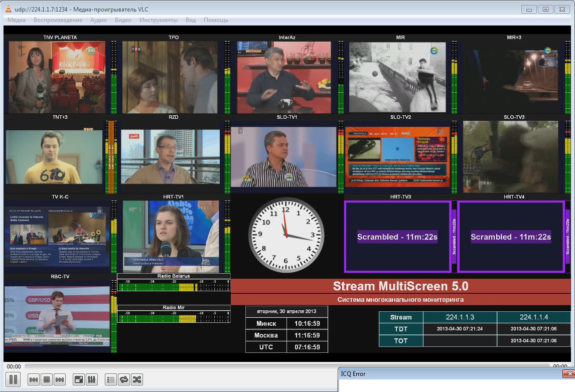The height and width of the screenshot is (392, 575).
Task: Open the Аудио menu
Action: click(99, 20)
